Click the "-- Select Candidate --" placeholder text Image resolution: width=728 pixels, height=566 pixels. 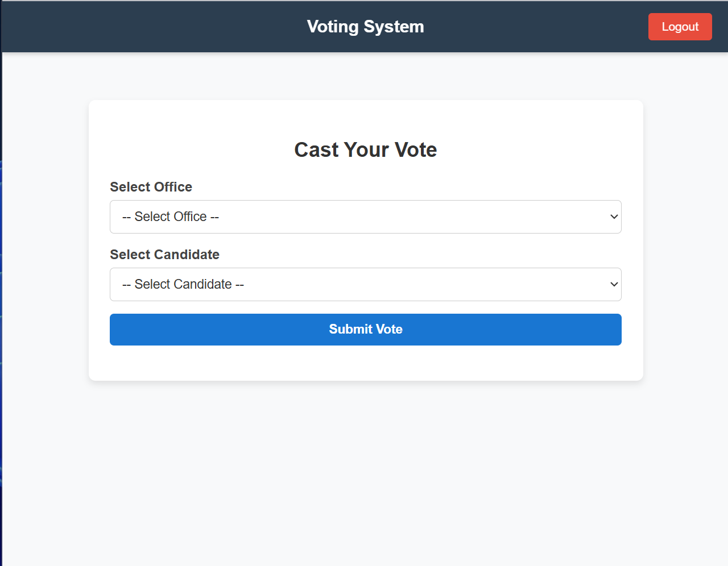(x=183, y=284)
